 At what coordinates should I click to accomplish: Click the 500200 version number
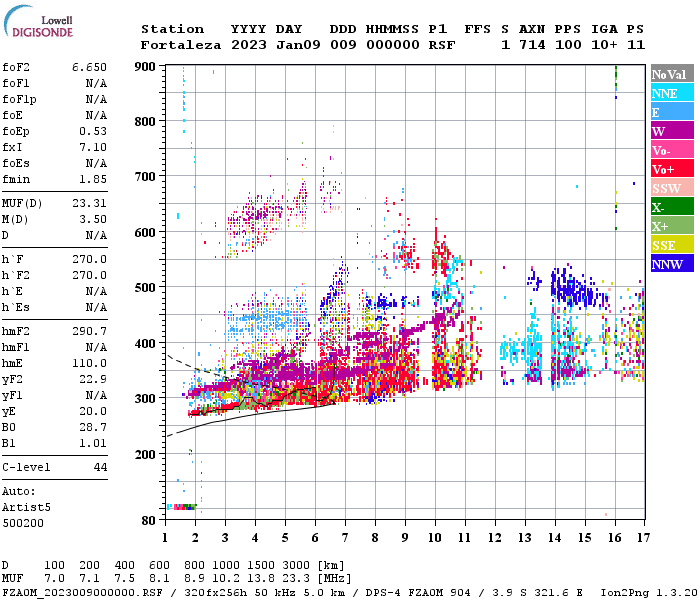click(x=23, y=523)
